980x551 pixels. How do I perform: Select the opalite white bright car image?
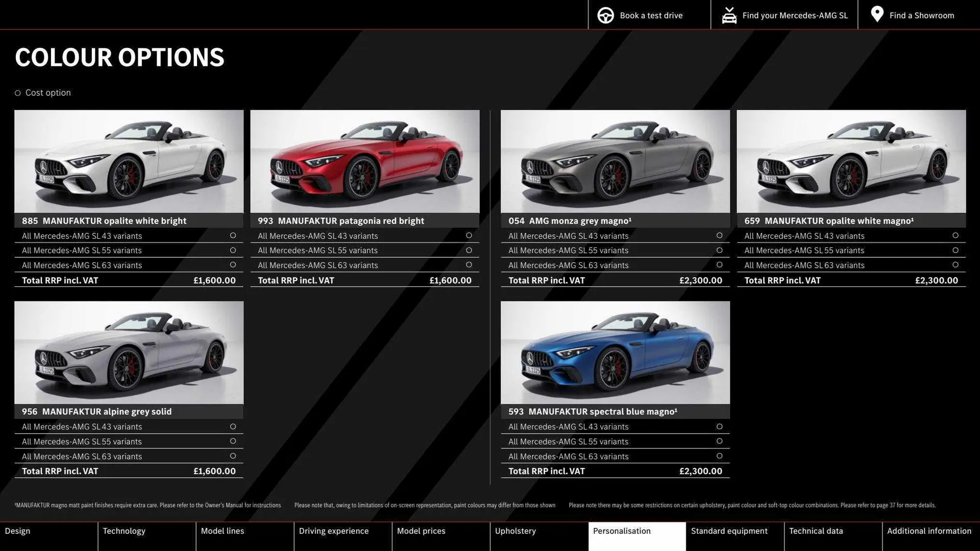tap(129, 161)
